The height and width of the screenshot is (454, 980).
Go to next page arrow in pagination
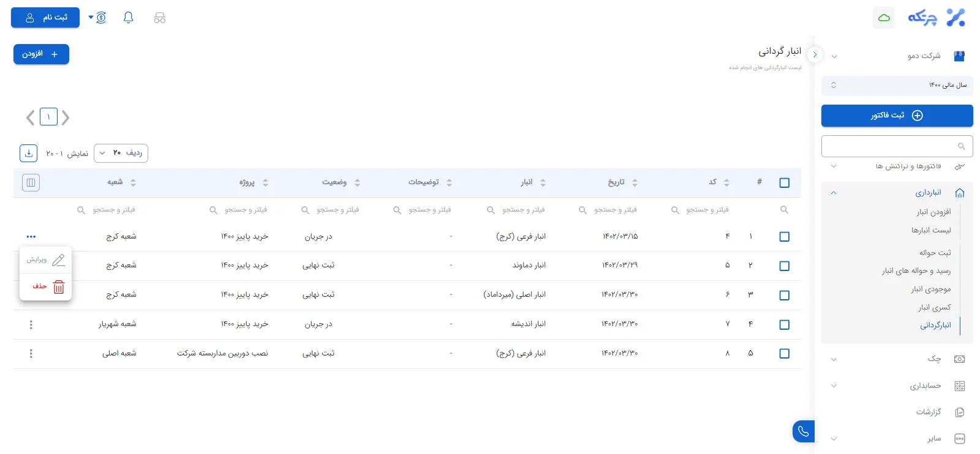[x=66, y=117]
